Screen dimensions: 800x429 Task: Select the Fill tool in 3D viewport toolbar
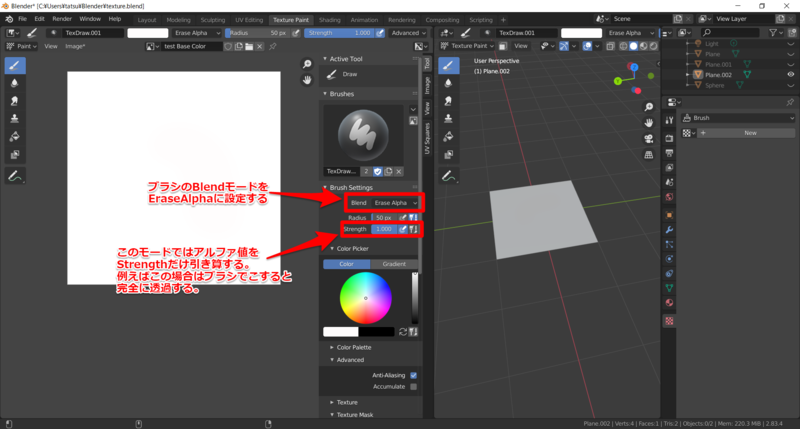click(448, 136)
